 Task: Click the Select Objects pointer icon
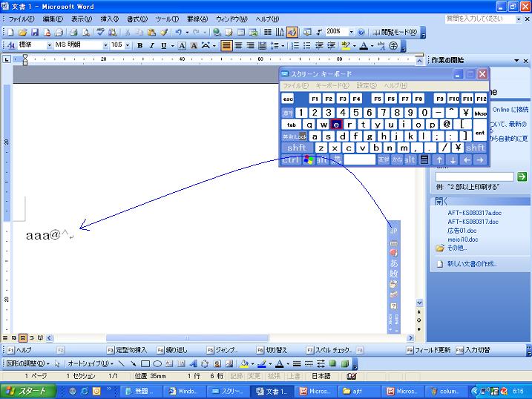pos(57,363)
